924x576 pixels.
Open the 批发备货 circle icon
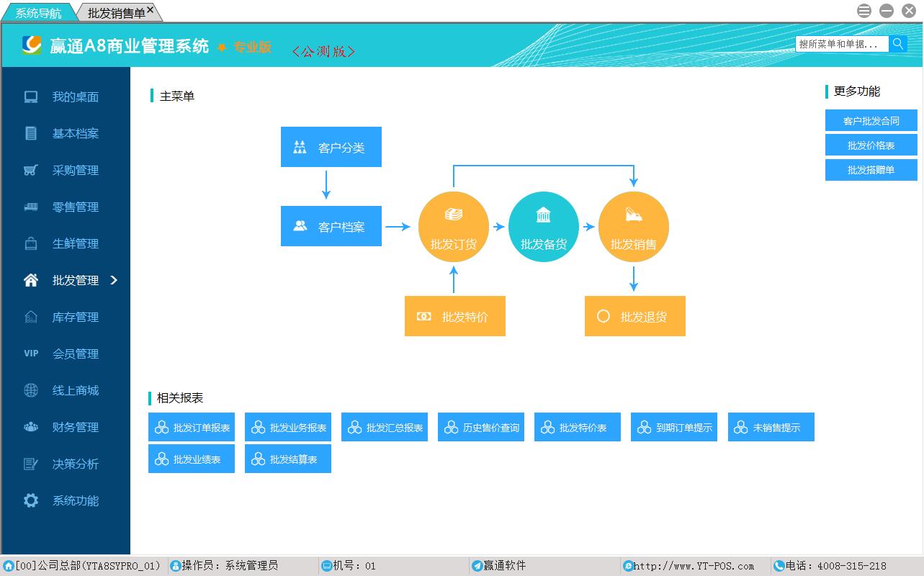(x=543, y=227)
